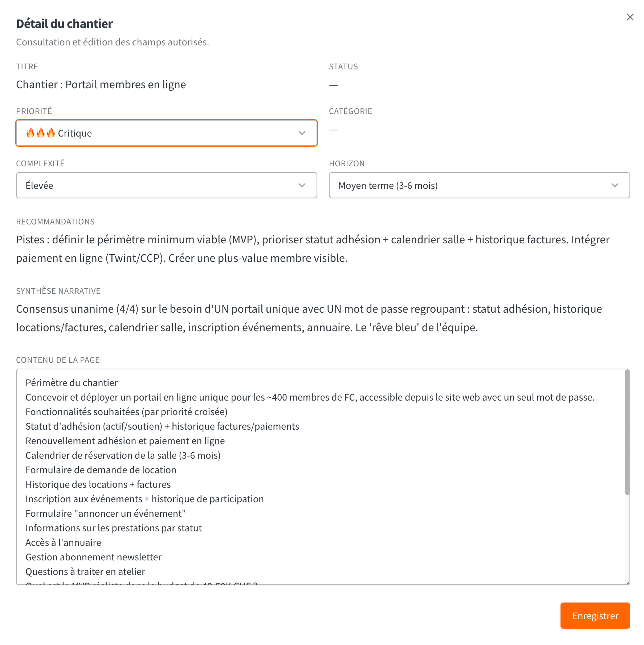Image resolution: width=644 pixels, height=645 pixels.
Task: Place cursor on 'Accès à l'annuaire' line
Action: click(64, 543)
